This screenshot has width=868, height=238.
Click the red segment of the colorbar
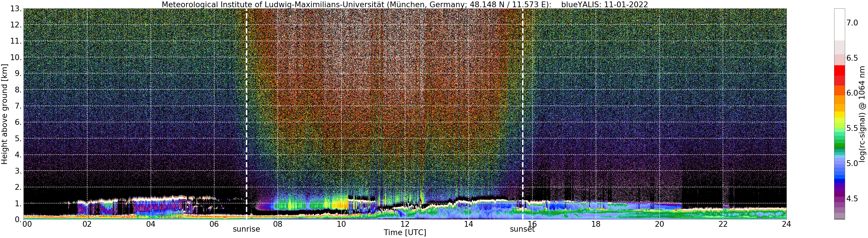pos(839,70)
